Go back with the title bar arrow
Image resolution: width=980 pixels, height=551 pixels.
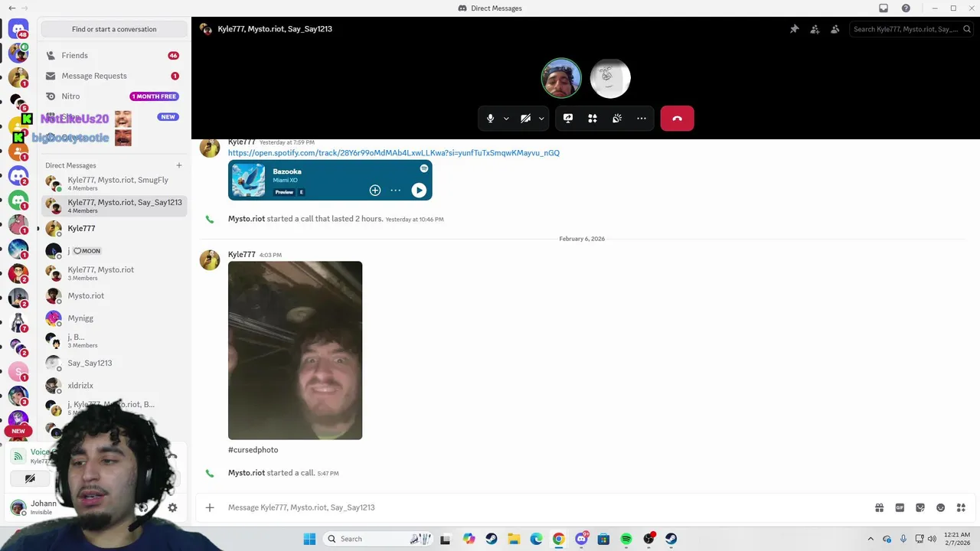pos(11,8)
